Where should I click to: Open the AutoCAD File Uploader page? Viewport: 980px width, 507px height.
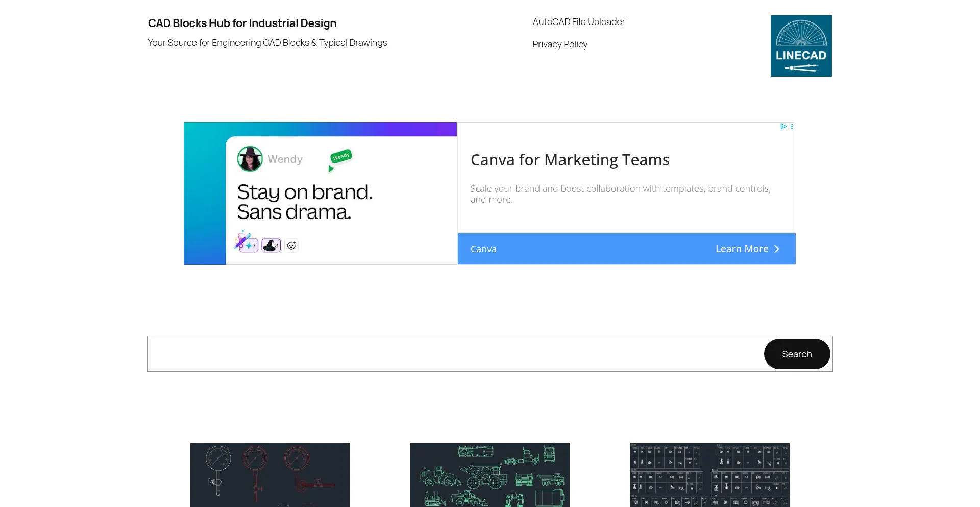coord(578,22)
